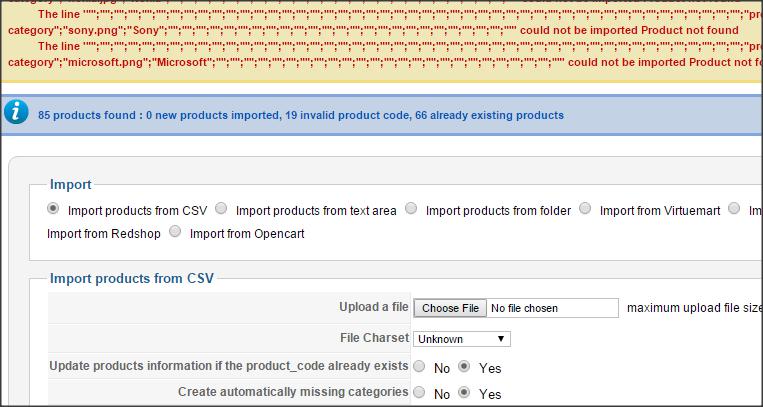This screenshot has width=763, height=407.
Task: Open the File Charset dropdown
Action: pyautogui.click(x=462, y=339)
